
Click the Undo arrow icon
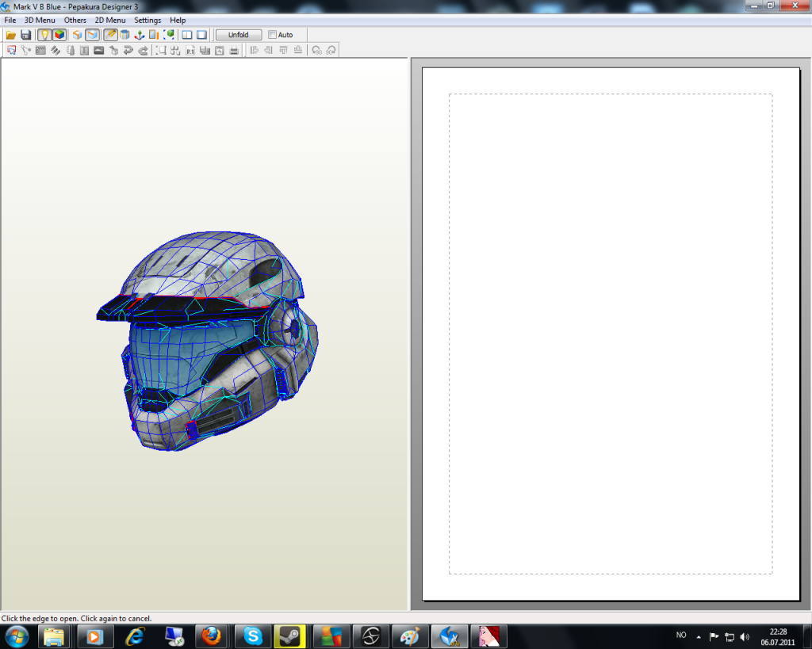pyautogui.click(x=128, y=50)
